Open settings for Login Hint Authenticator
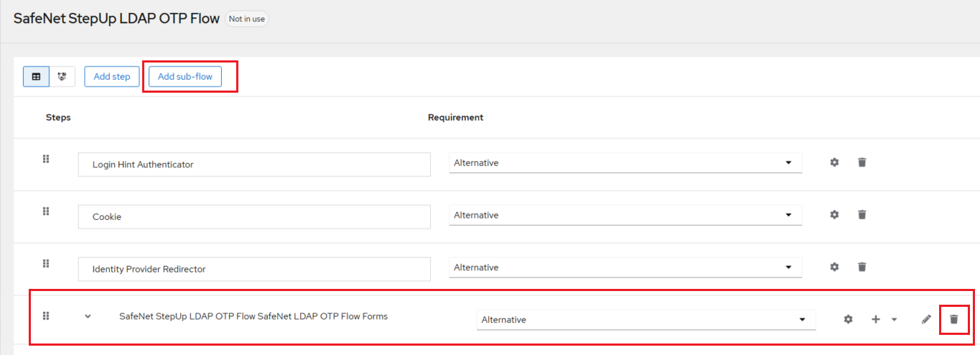Viewport: 980px width, 355px height. coord(834,163)
